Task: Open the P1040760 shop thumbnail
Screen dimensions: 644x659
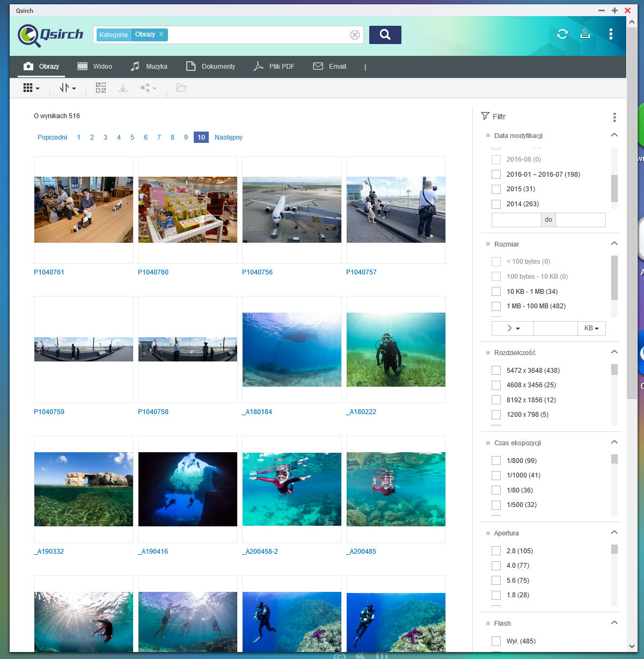Action: tap(188, 210)
